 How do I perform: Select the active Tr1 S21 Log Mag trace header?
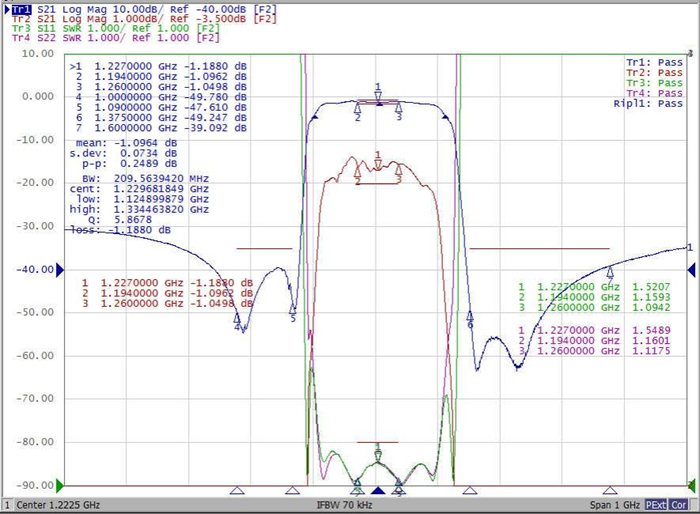144,9
